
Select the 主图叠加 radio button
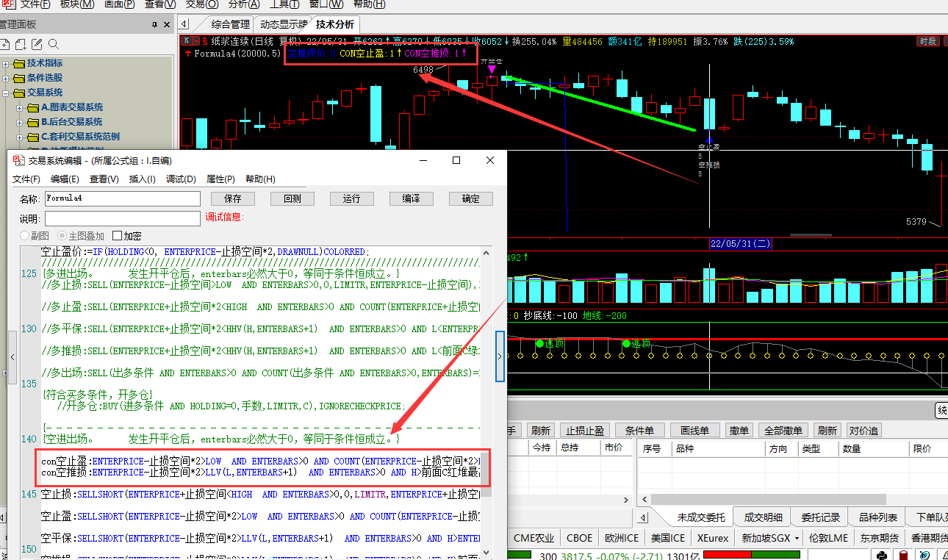point(62,236)
